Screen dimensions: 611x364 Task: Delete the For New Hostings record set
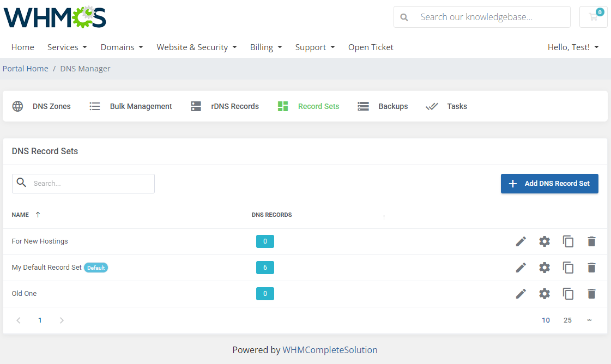pyautogui.click(x=591, y=241)
